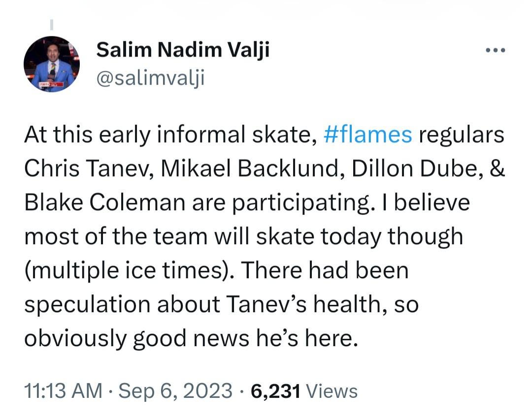Click the 11:13 AM timestamp
532x420 pixels.
point(63,391)
